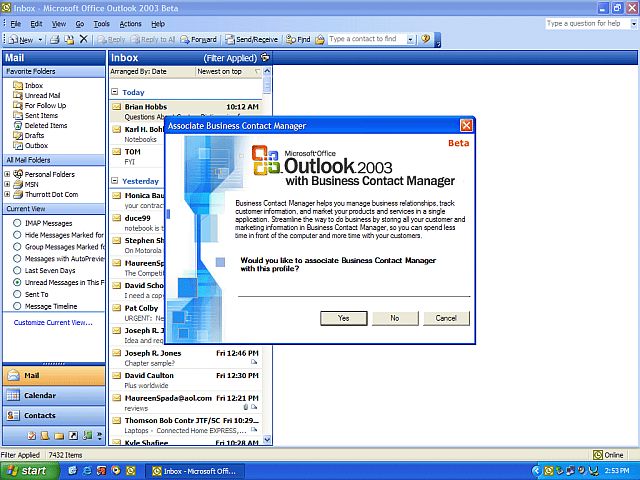Click the Customize Current View link

point(53,323)
